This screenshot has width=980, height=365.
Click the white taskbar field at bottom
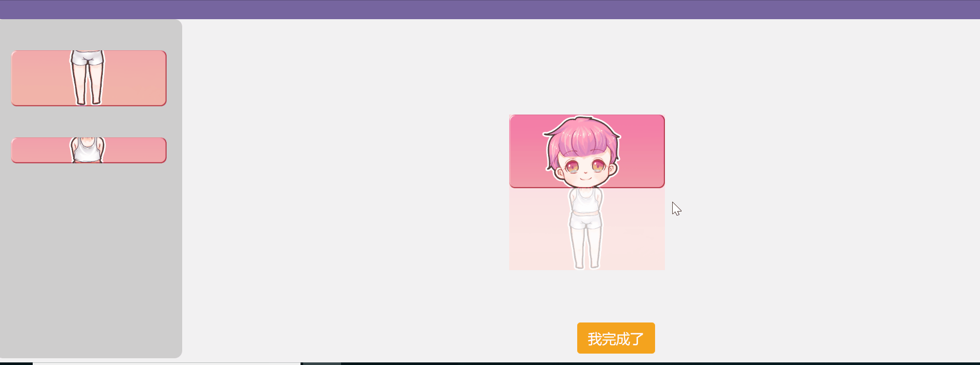pyautogui.click(x=167, y=363)
